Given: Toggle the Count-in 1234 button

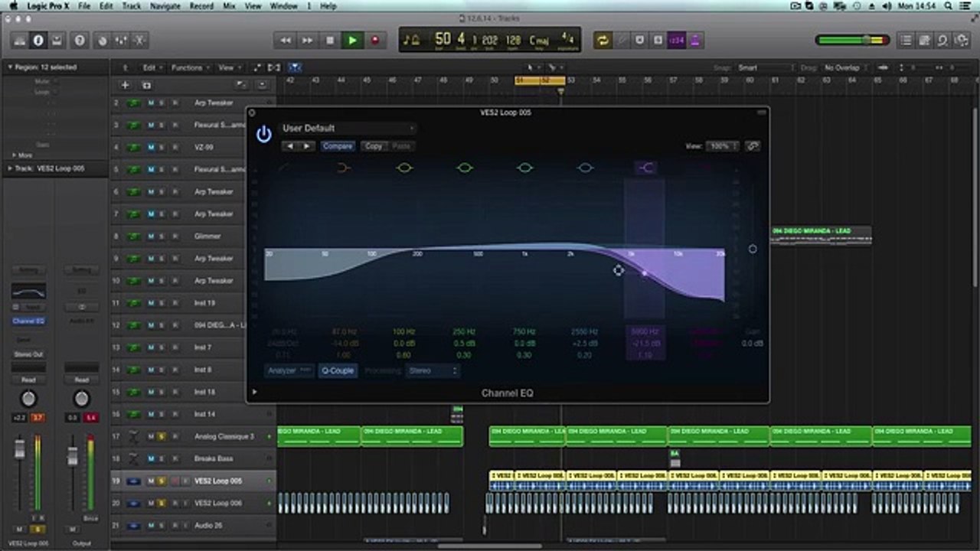Looking at the screenshot, I should click(x=676, y=40).
